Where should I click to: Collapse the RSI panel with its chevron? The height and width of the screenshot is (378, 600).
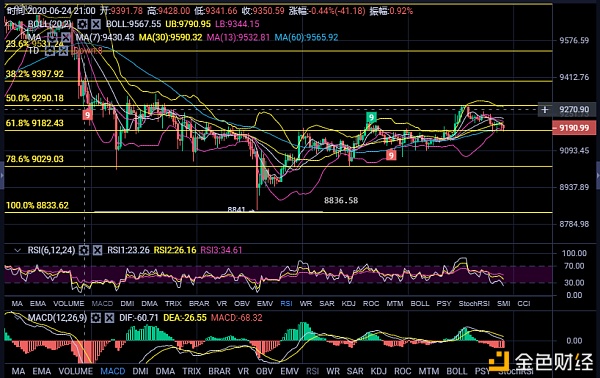[x=17, y=250]
